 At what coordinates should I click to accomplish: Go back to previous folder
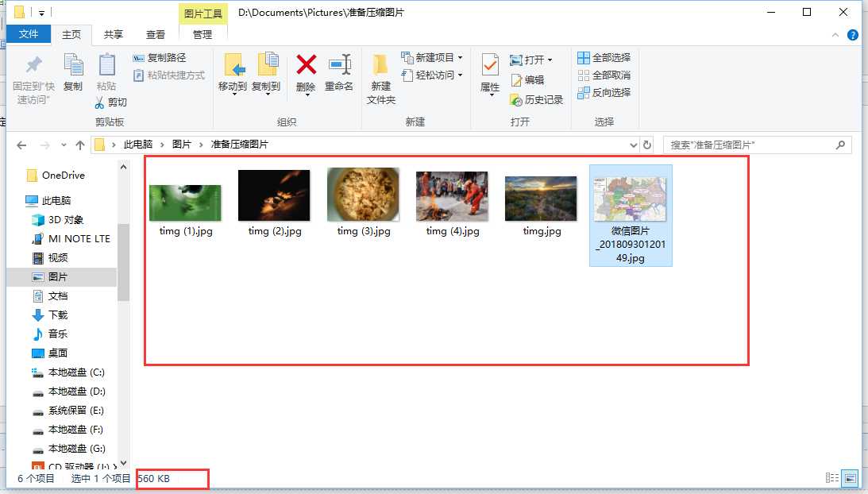[21, 145]
